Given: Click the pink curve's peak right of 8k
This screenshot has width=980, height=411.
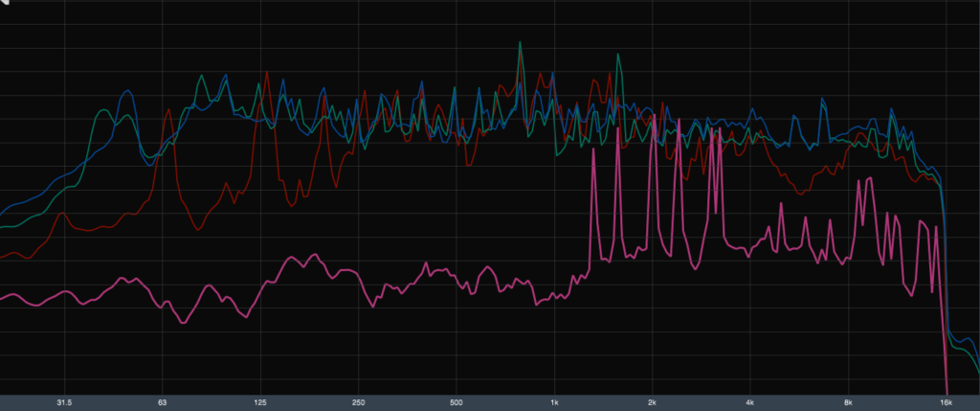Looking at the screenshot, I should click(x=868, y=179).
